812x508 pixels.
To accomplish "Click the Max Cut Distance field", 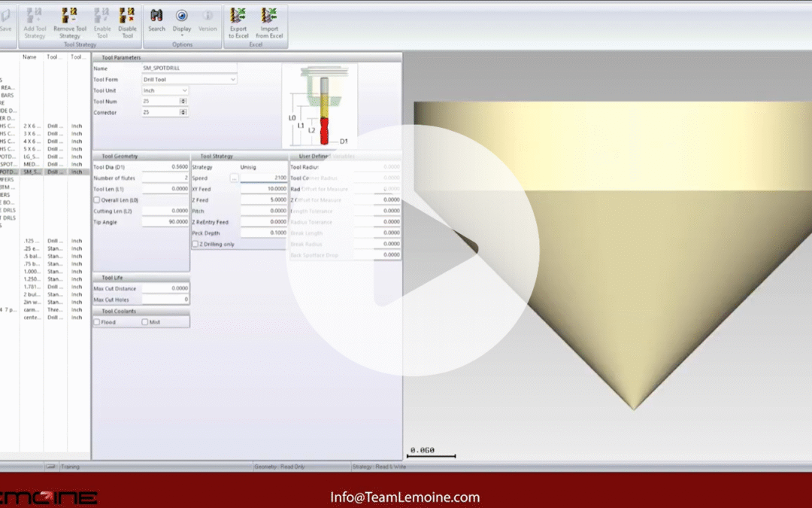I will coord(165,288).
